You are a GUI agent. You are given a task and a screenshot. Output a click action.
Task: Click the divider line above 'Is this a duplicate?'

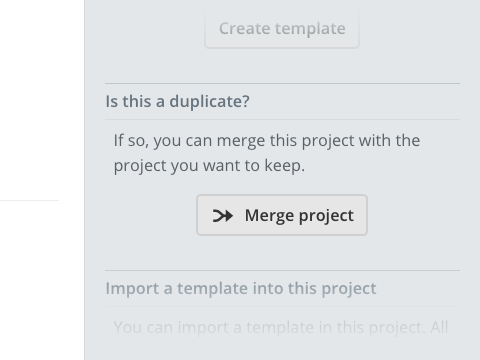(x=282, y=83)
